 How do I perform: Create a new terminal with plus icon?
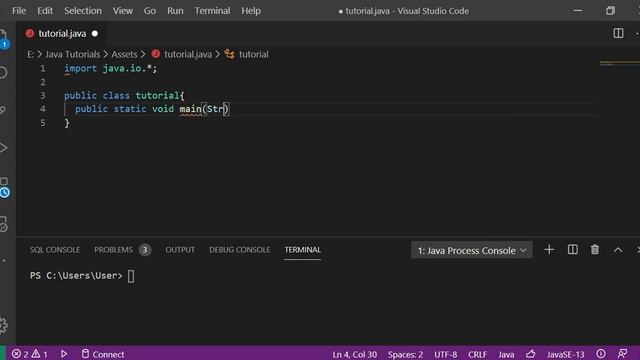[549, 249]
